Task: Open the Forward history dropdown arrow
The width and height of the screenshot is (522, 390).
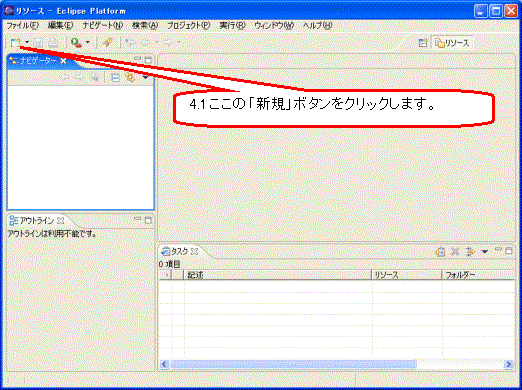Action: [179, 42]
